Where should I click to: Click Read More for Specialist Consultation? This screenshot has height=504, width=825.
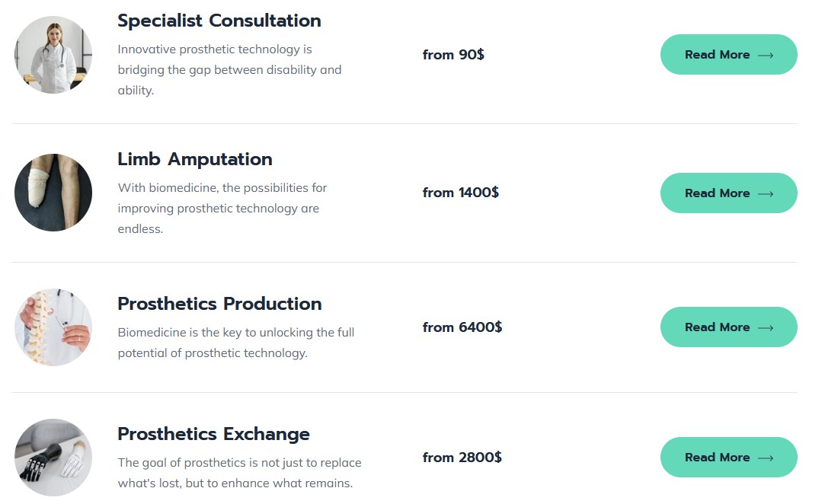pyautogui.click(x=729, y=55)
